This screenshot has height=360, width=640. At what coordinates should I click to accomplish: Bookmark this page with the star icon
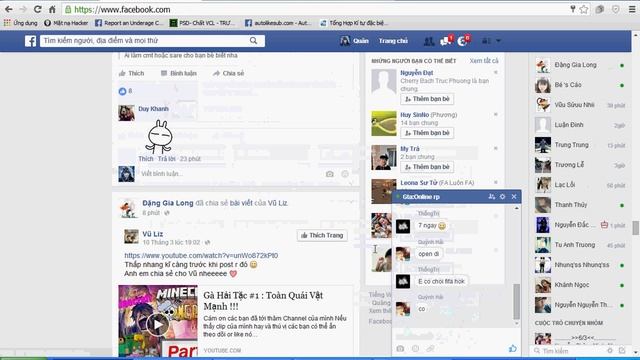pos(584,9)
